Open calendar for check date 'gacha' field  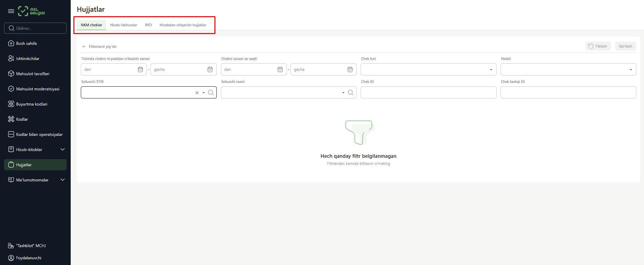tap(350, 69)
